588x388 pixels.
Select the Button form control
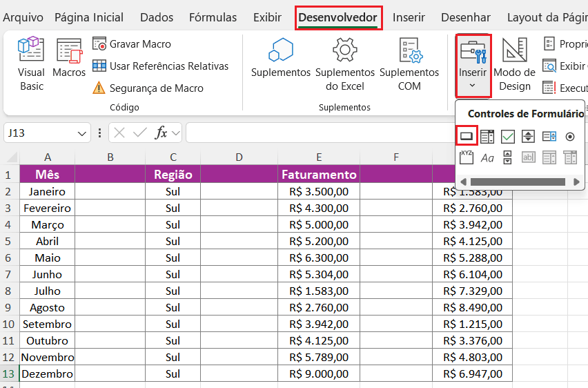[467, 137]
